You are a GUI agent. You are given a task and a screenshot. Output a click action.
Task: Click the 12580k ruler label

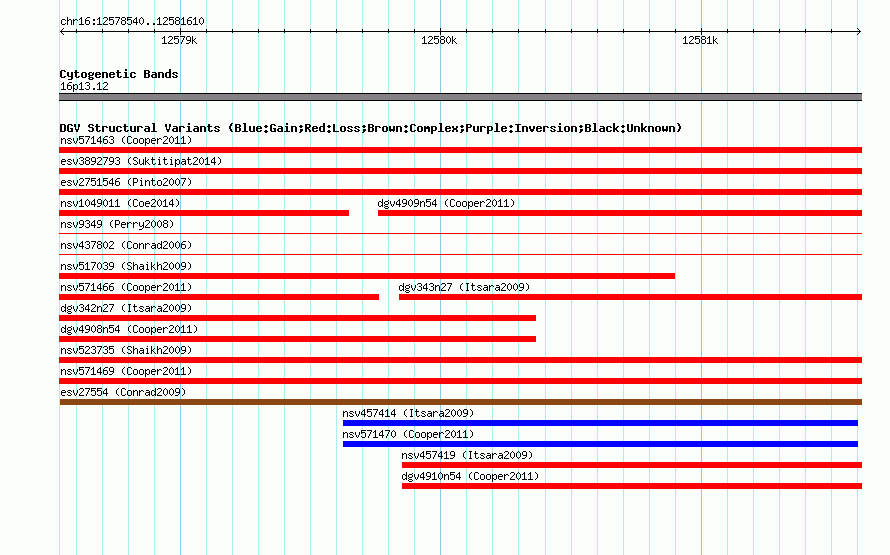tap(439, 40)
